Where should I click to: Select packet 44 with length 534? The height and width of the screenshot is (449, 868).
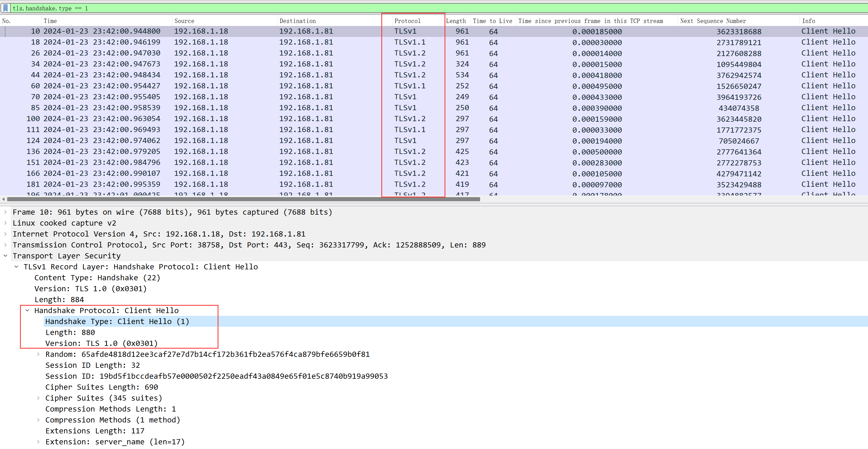click(x=434, y=75)
